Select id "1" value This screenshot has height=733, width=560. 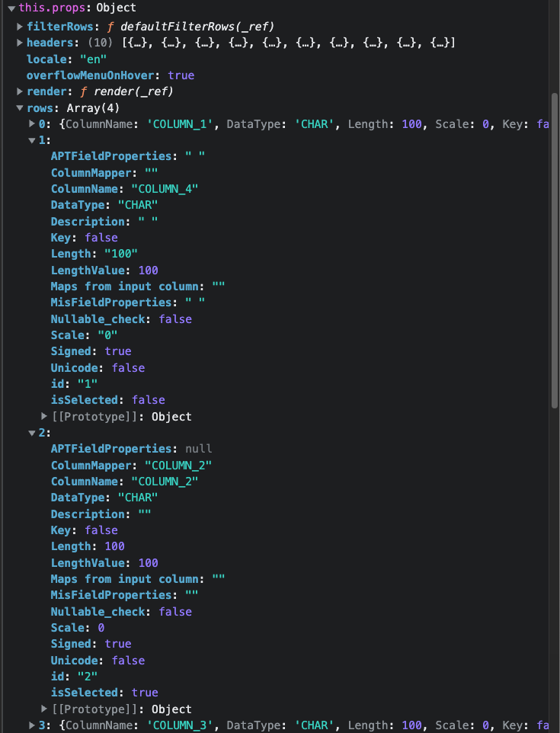pyautogui.click(x=88, y=384)
